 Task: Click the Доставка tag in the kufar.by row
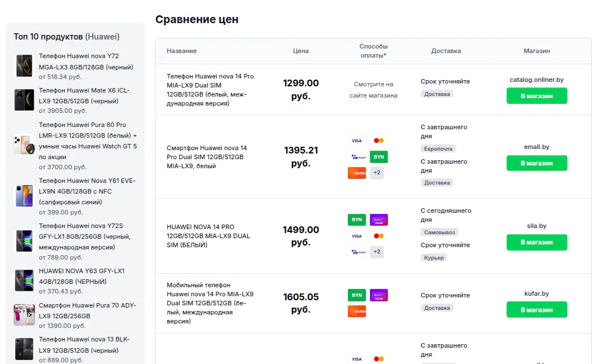click(437, 308)
